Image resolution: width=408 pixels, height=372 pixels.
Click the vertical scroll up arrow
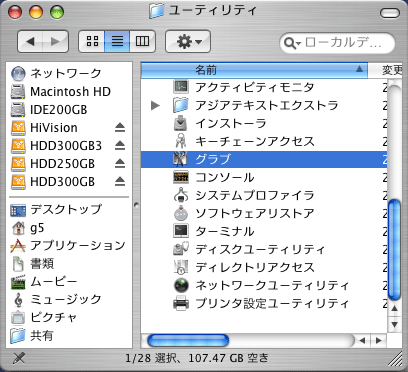[x=395, y=309]
